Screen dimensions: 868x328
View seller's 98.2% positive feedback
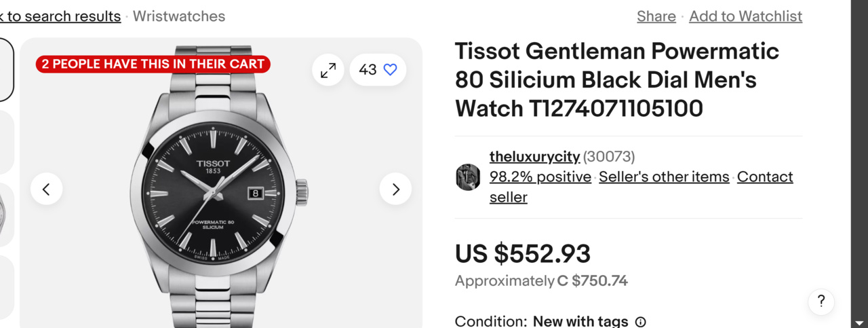coord(540,177)
